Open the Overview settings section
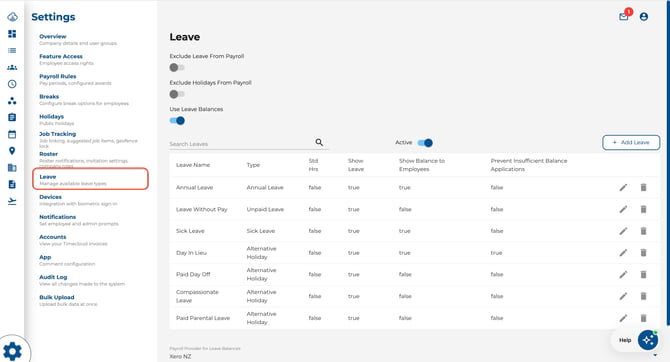 click(x=78, y=39)
